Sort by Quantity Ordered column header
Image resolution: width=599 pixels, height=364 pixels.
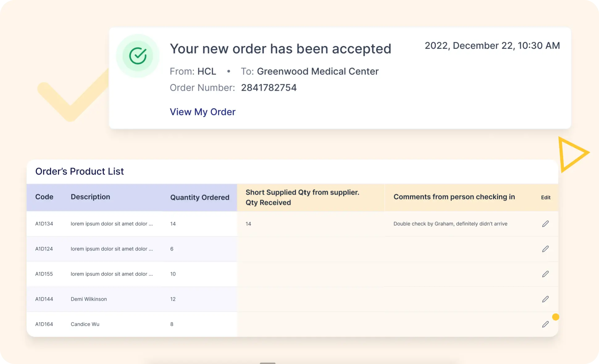pyautogui.click(x=200, y=197)
